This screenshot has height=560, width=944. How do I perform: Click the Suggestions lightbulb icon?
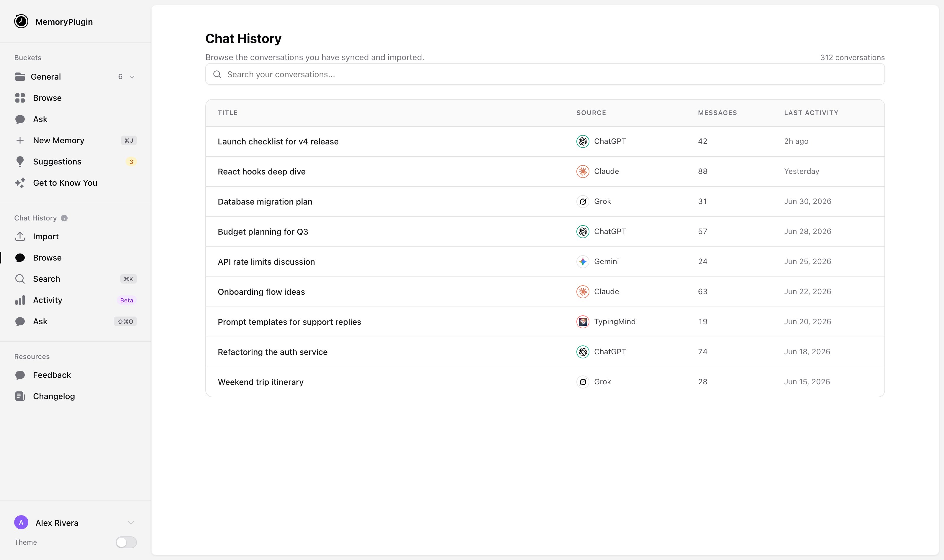coord(20,162)
